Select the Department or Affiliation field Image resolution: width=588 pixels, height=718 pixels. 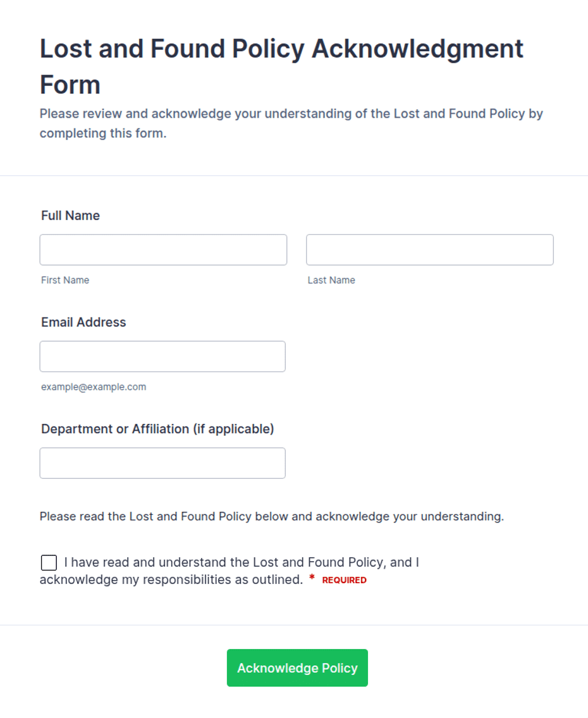(x=162, y=463)
